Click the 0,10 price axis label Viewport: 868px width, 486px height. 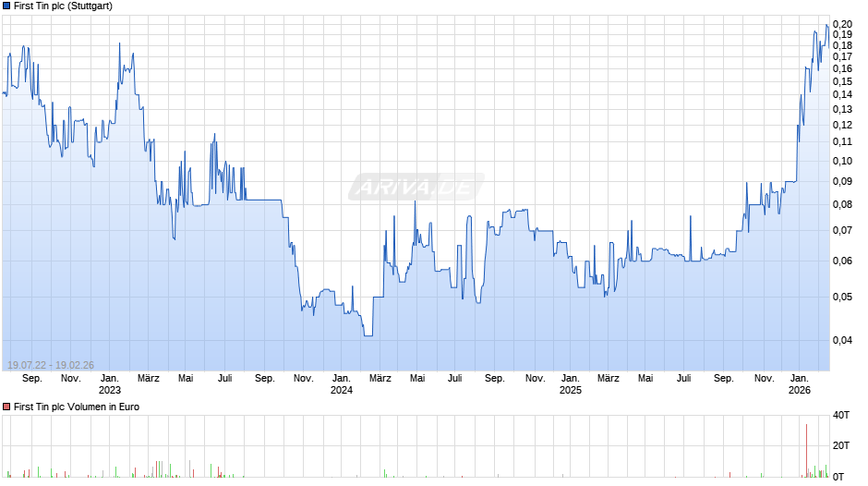[842, 161]
